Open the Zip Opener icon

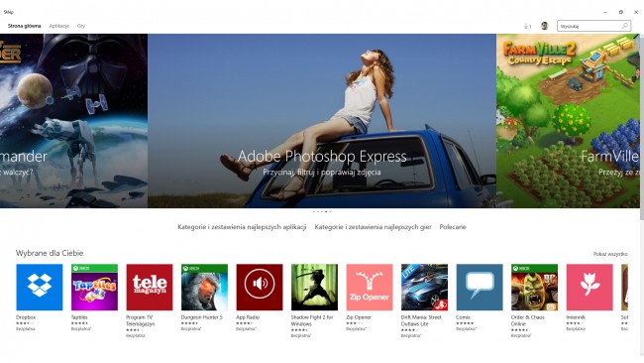(370, 287)
